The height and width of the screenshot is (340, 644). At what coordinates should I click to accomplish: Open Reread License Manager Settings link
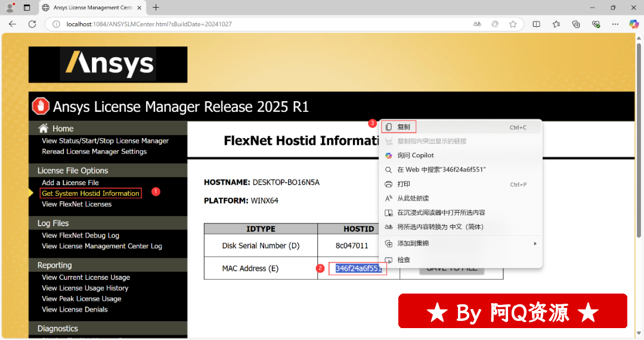94,151
